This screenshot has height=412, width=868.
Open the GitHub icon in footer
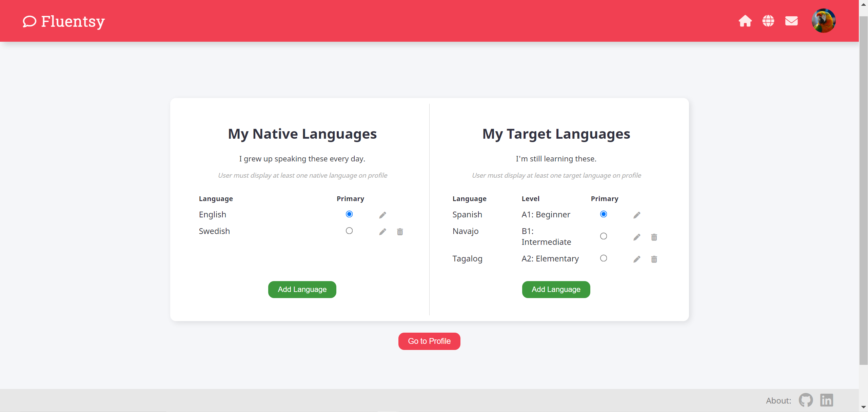(x=805, y=400)
